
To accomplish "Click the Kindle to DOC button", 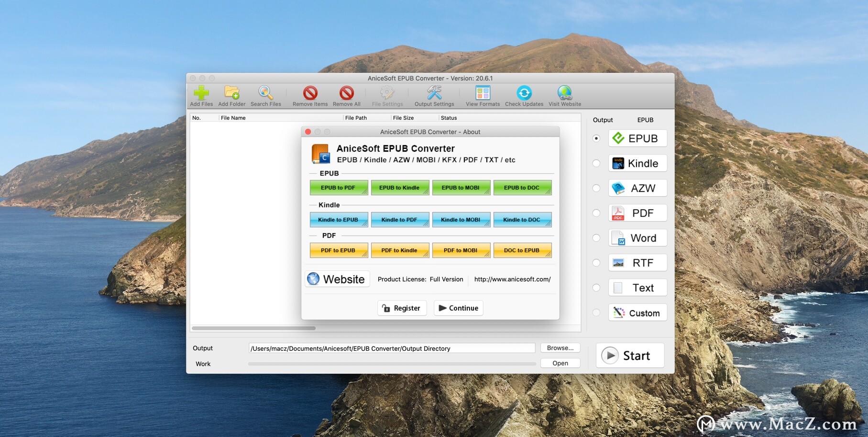I will coord(522,220).
